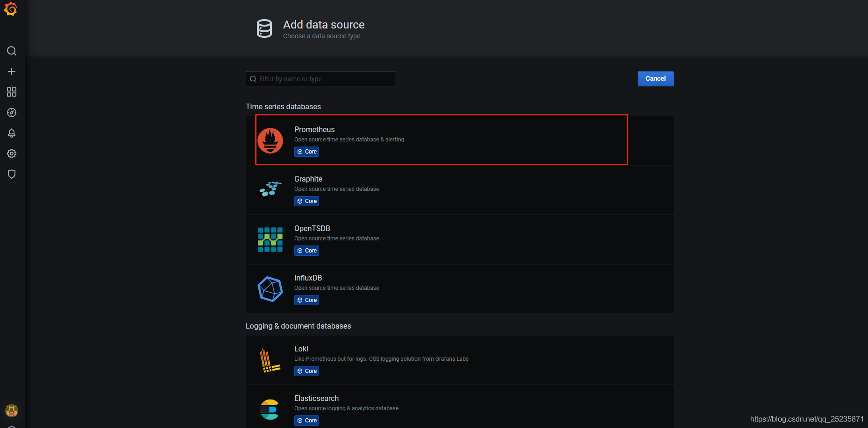The width and height of the screenshot is (868, 428).
Task: Click the Core badge under OpenTSDB
Action: [x=307, y=251]
